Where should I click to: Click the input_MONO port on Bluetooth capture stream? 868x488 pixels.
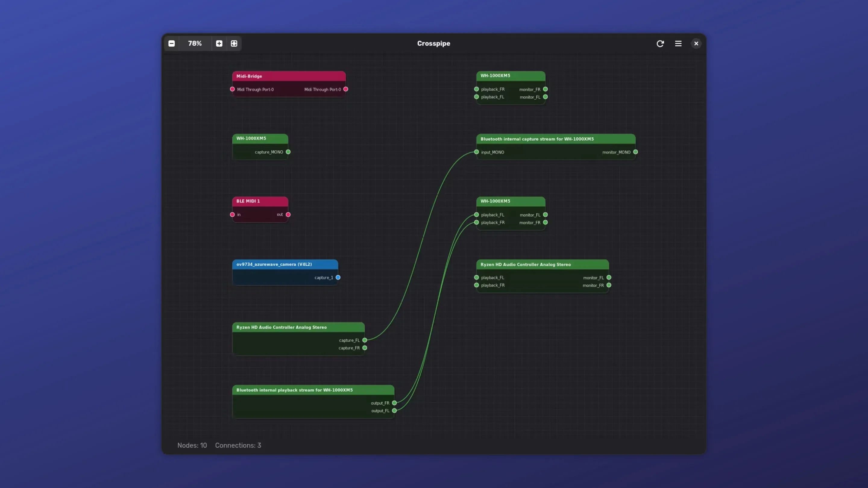[x=476, y=152]
